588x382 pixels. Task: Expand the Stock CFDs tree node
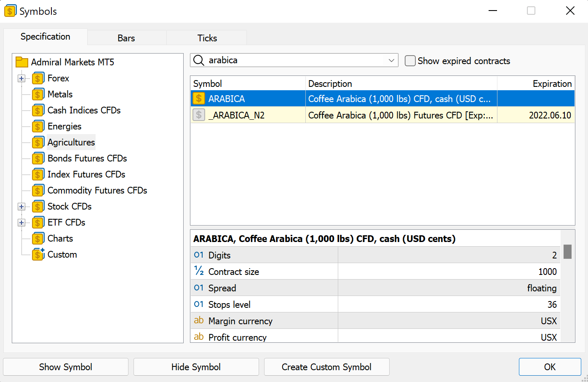[21, 207]
